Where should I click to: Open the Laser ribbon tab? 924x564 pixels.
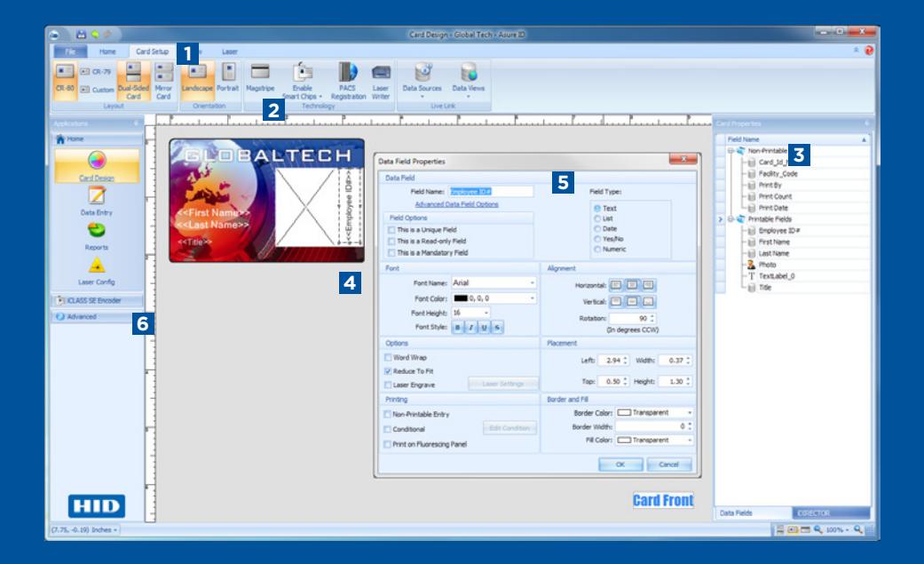click(x=229, y=52)
